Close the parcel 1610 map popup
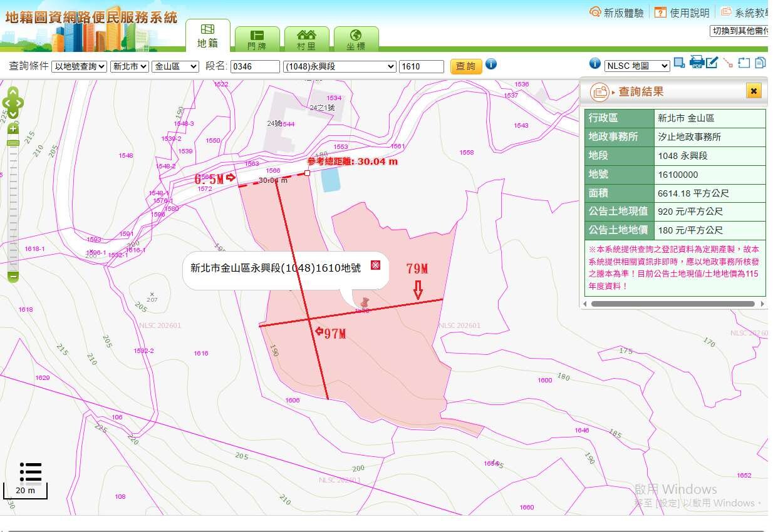This screenshot has width=778, height=532. coord(375,265)
